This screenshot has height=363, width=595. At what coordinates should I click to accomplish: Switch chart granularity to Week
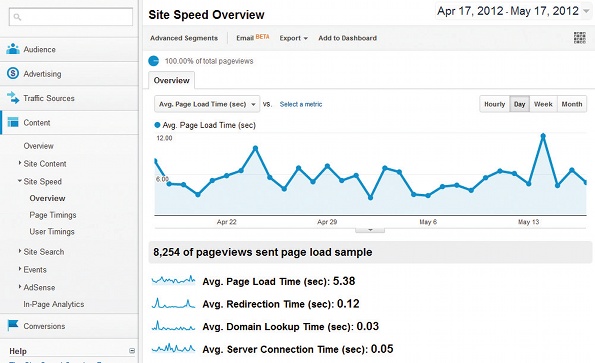tap(543, 104)
